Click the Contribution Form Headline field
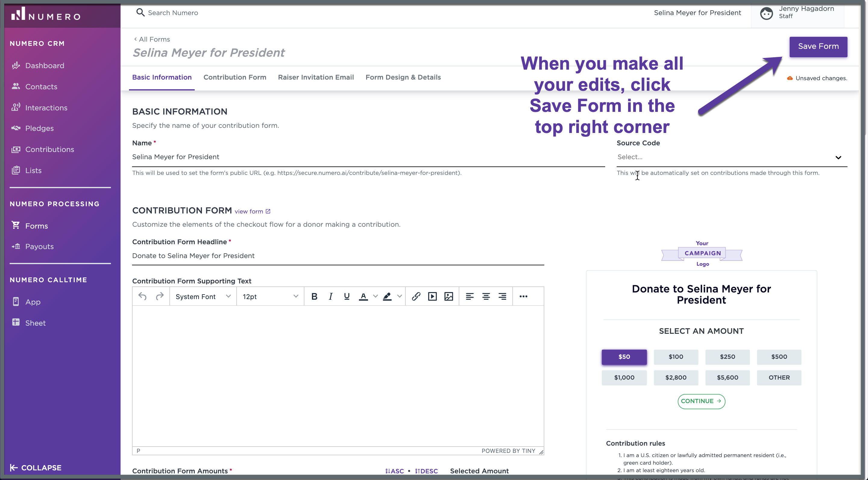868x480 pixels. pyautogui.click(x=338, y=256)
